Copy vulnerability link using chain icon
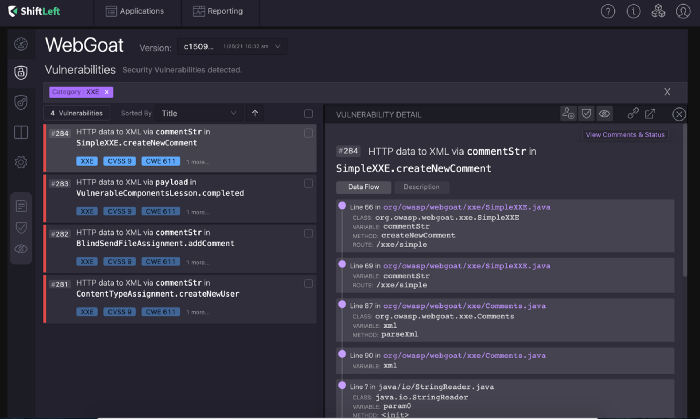 [x=633, y=114]
